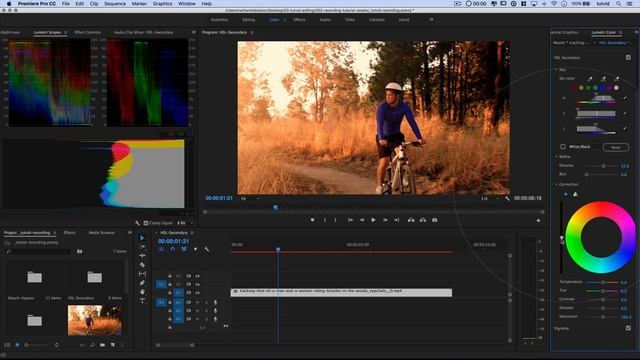Click the Mark In button
This screenshot has height=360, width=640.
tap(324, 220)
